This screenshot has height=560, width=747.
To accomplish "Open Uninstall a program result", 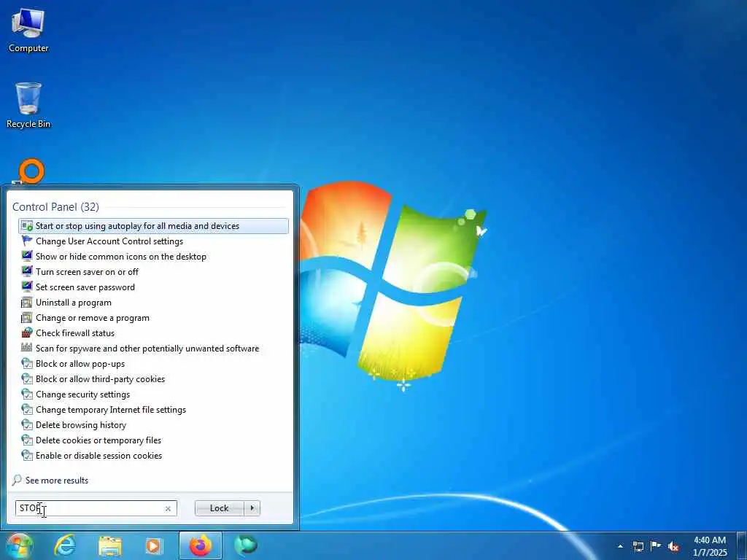I will (x=153, y=303).
